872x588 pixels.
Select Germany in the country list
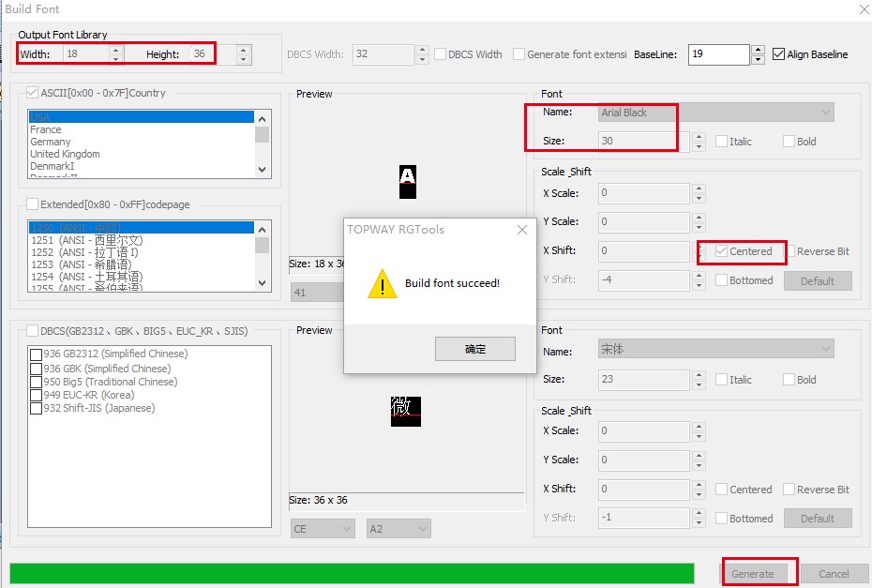click(51, 142)
